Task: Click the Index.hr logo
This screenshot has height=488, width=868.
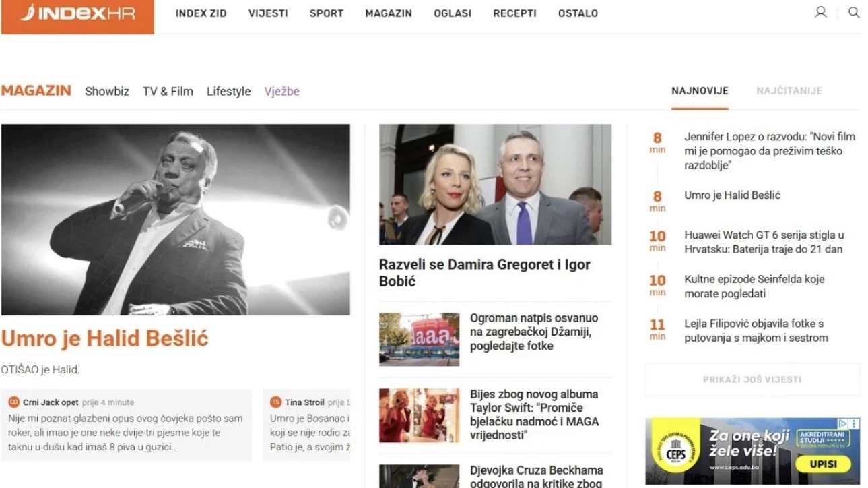Action: (77, 15)
